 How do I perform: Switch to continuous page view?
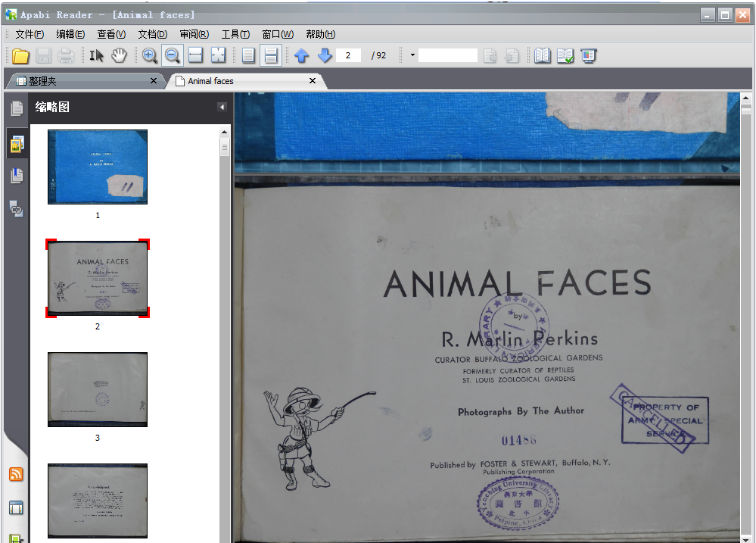tap(271, 55)
